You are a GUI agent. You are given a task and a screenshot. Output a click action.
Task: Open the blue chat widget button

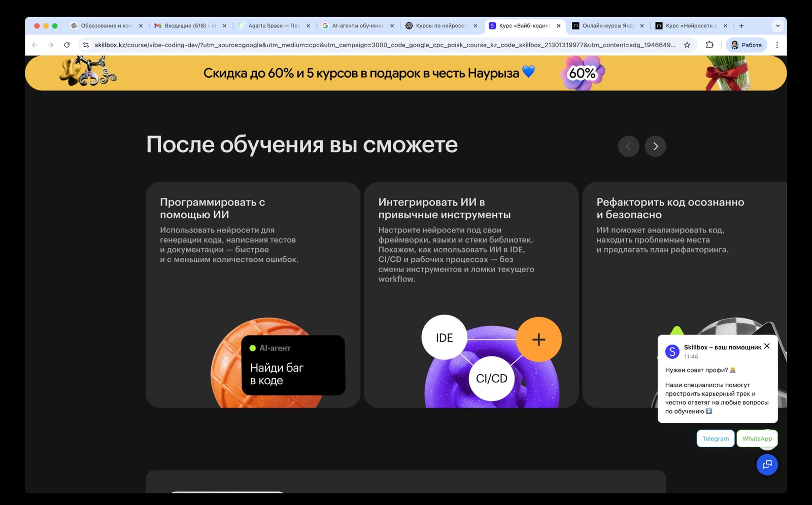coord(767,464)
